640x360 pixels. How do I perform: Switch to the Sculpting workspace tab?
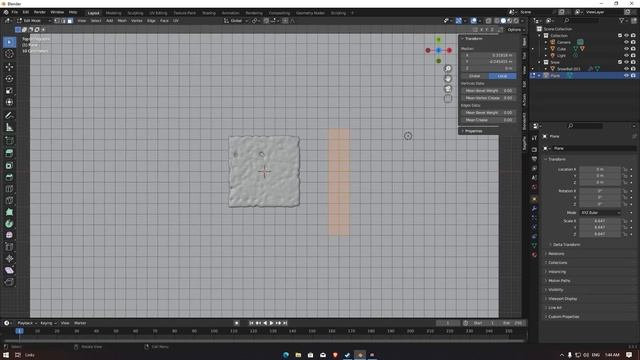(135, 13)
